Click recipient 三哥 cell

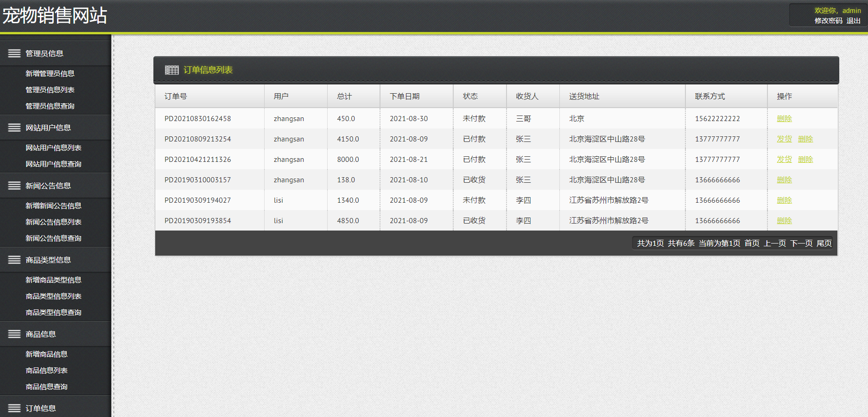[524, 119]
